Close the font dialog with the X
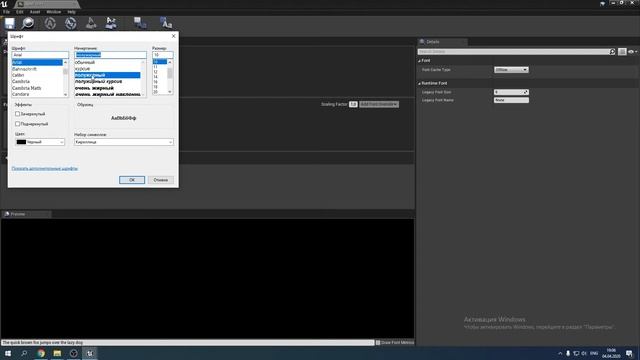The image size is (640, 360). (x=173, y=36)
